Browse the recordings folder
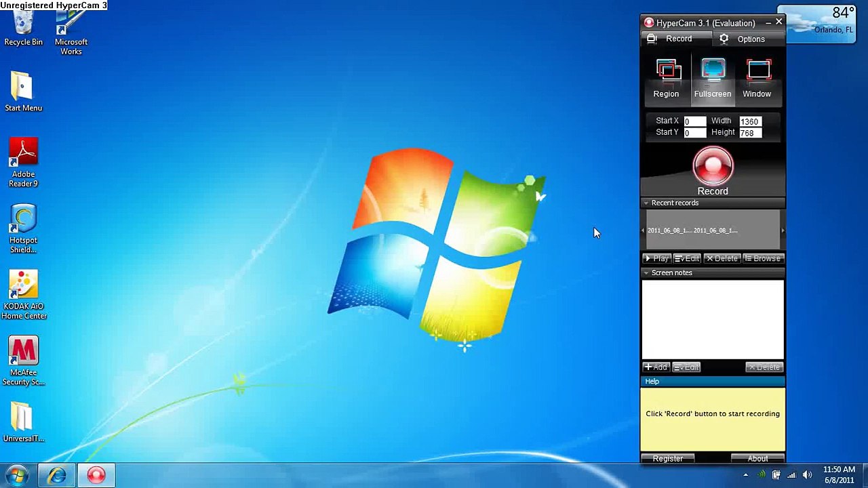 [x=763, y=258]
